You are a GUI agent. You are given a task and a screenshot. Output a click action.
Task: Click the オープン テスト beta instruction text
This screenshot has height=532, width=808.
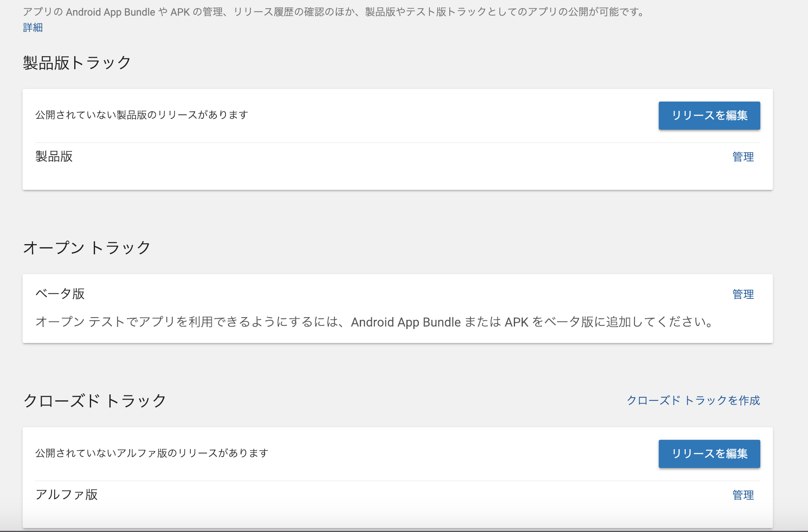pos(375,322)
